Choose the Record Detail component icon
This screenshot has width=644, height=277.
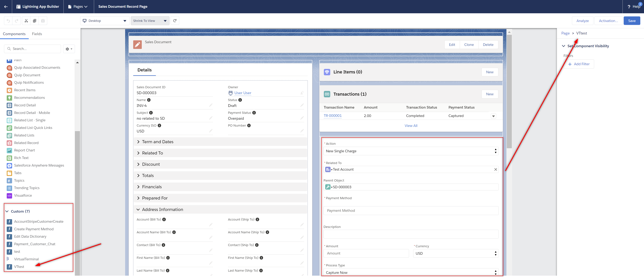tap(9, 105)
